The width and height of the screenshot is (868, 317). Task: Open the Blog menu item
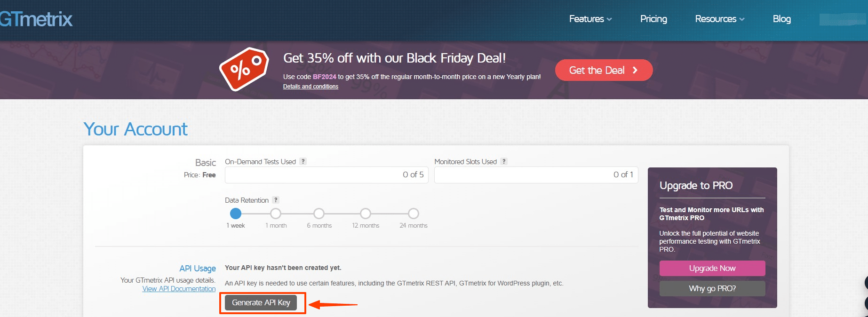(x=781, y=19)
